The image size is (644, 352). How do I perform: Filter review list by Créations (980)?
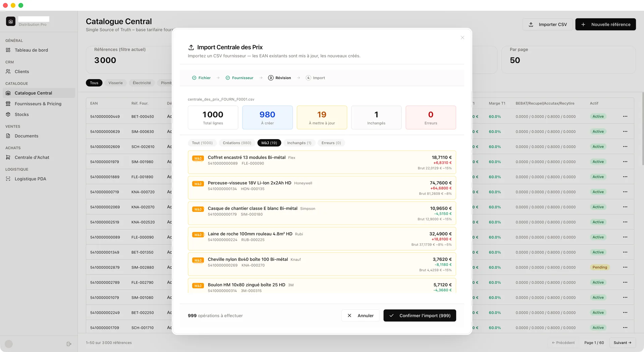click(237, 143)
